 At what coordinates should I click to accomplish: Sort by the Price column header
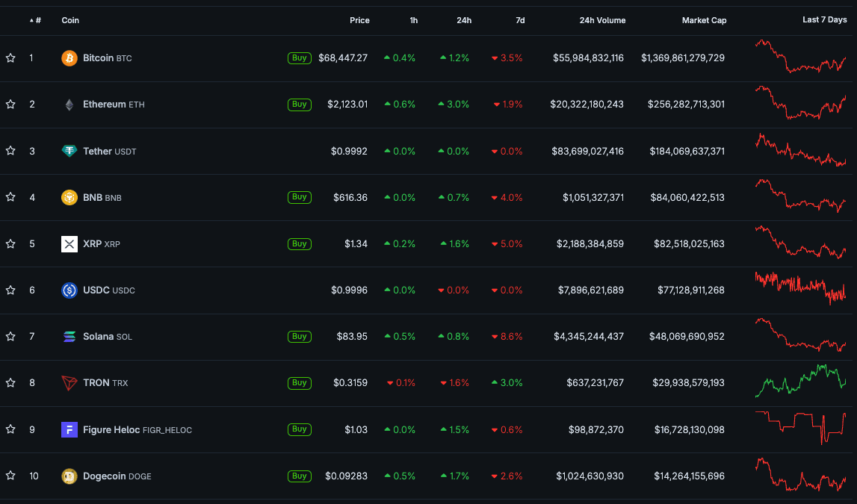click(x=359, y=20)
